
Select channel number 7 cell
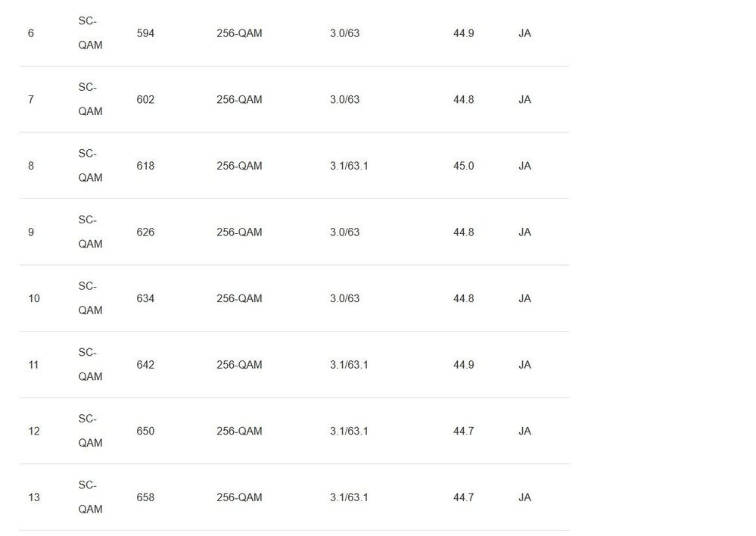coord(30,99)
